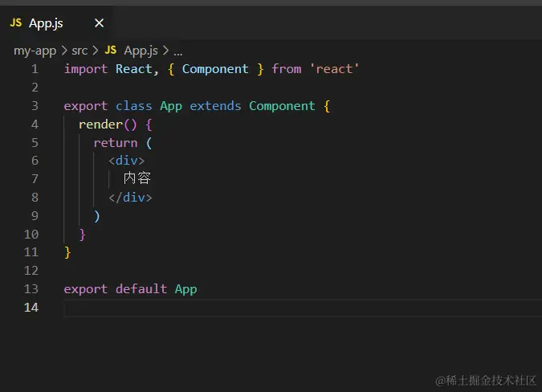Click line number 1 in gutter
The height and width of the screenshot is (392, 542).
[35, 69]
